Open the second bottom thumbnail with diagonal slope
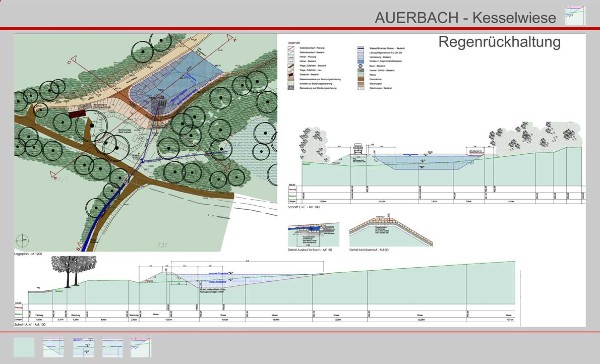Image resolution: width=600 pixels, height=364 pixels. pos(53,347)
